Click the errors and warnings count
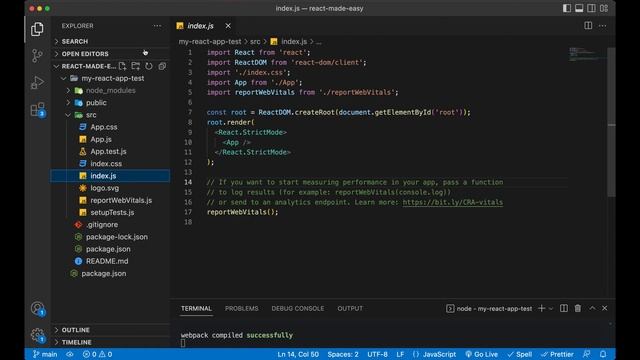Image resolution: width=640 pixels, height=360 pixels. [97, 354]
